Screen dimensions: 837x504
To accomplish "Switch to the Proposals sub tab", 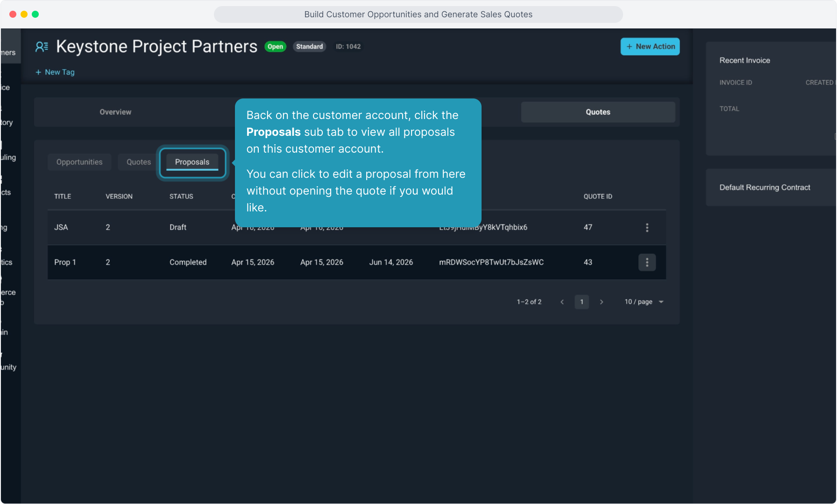I will pos(192,162).
